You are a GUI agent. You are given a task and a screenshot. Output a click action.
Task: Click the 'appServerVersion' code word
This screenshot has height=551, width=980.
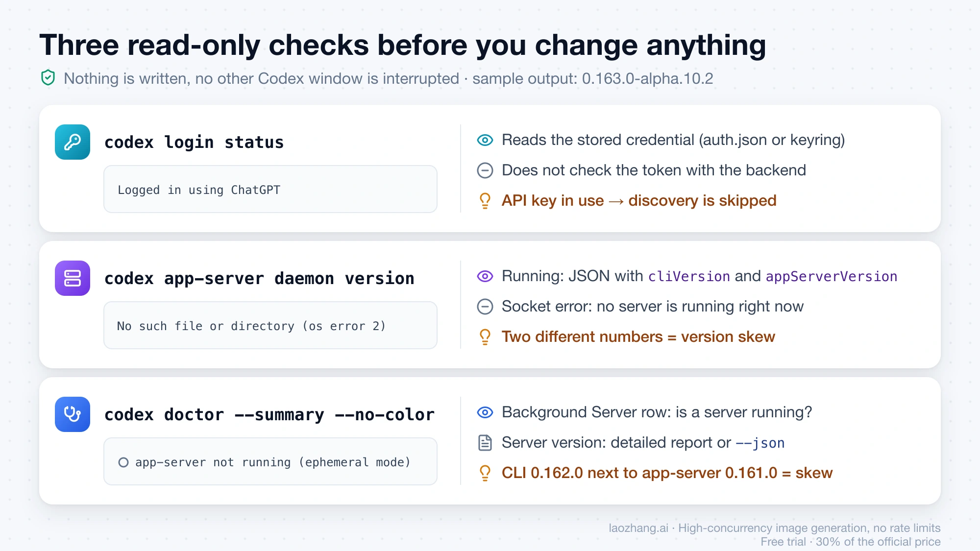click(832, 277)
